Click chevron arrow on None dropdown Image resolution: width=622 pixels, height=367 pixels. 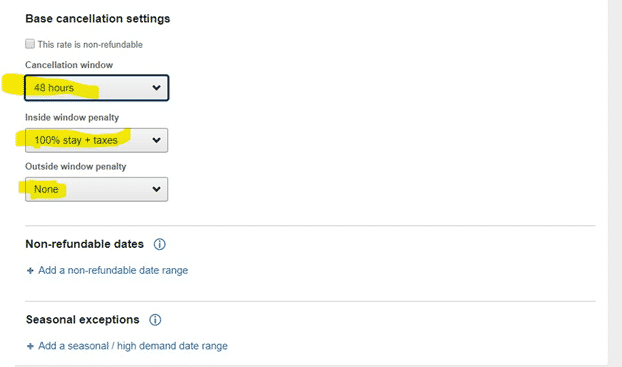[x=156, y=189]
